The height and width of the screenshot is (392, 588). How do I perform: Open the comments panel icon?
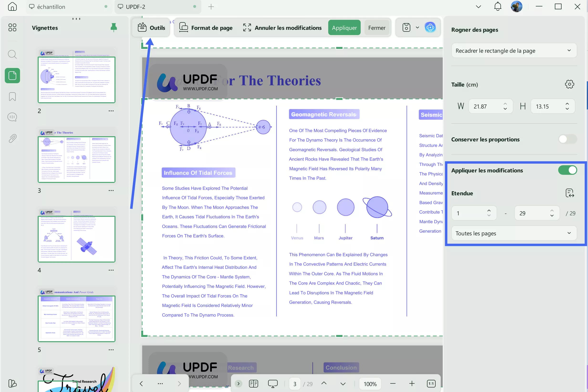pos(12,117)
